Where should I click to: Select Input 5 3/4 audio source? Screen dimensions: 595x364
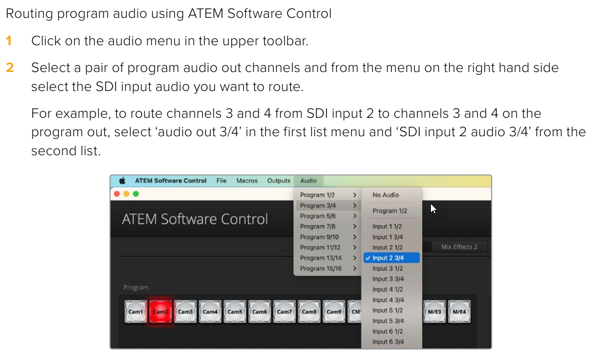point(392,320)
